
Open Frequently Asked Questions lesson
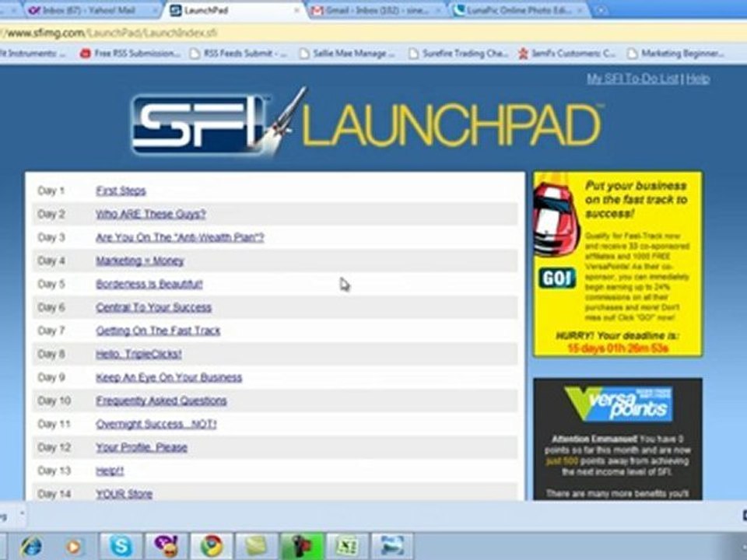[x=161, y=401]
